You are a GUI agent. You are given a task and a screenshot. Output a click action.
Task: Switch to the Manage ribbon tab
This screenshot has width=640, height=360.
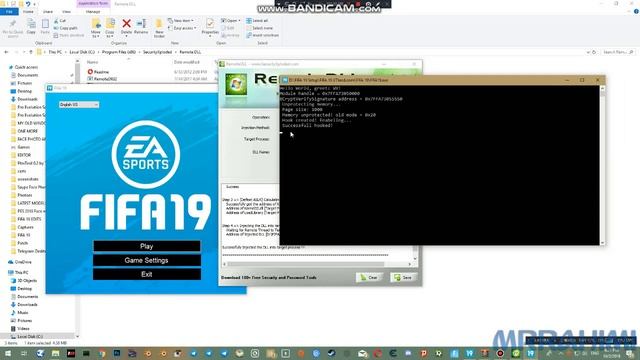(93, 11)
